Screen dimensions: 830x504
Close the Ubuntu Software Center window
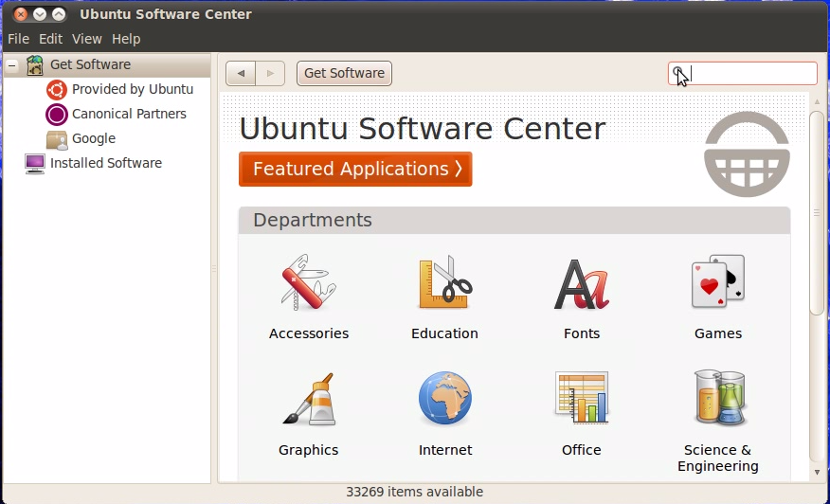coord(21,14)
